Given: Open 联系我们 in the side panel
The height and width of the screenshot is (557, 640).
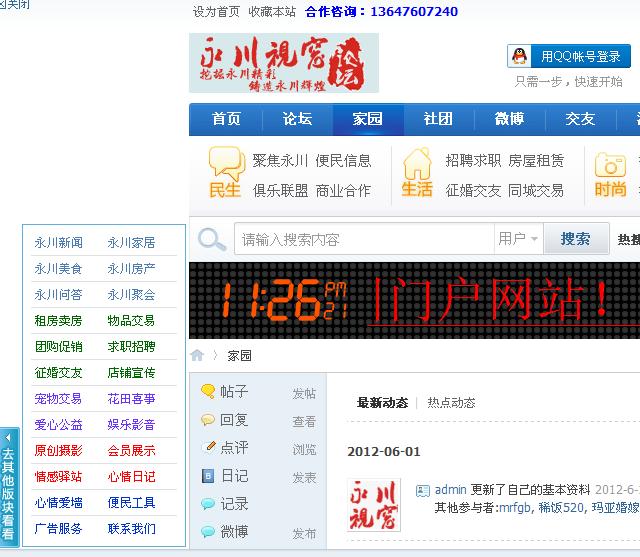Looking at the screenshot, I should coord(131,529).
